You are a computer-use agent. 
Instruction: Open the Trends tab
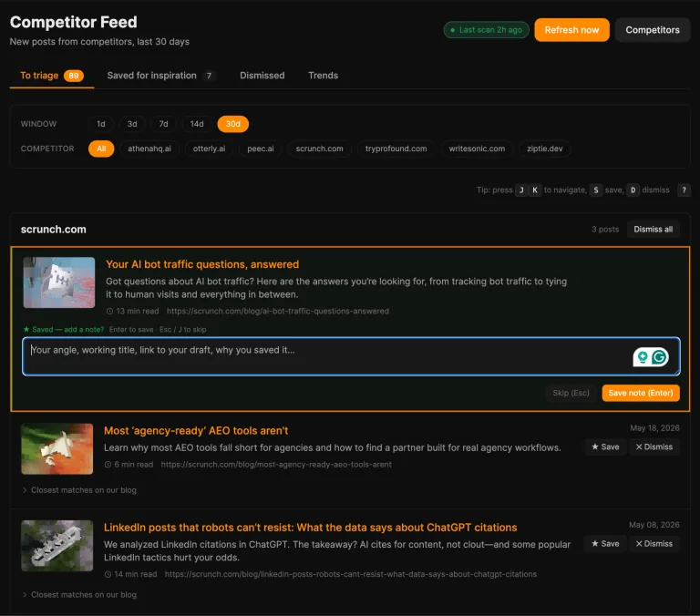[x=324, y=76]
